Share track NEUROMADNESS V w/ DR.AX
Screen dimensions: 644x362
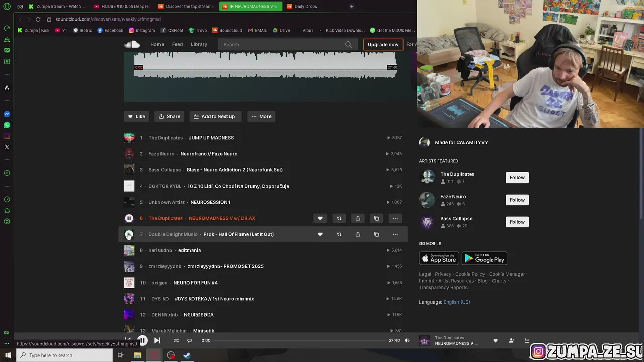point(358,218)
